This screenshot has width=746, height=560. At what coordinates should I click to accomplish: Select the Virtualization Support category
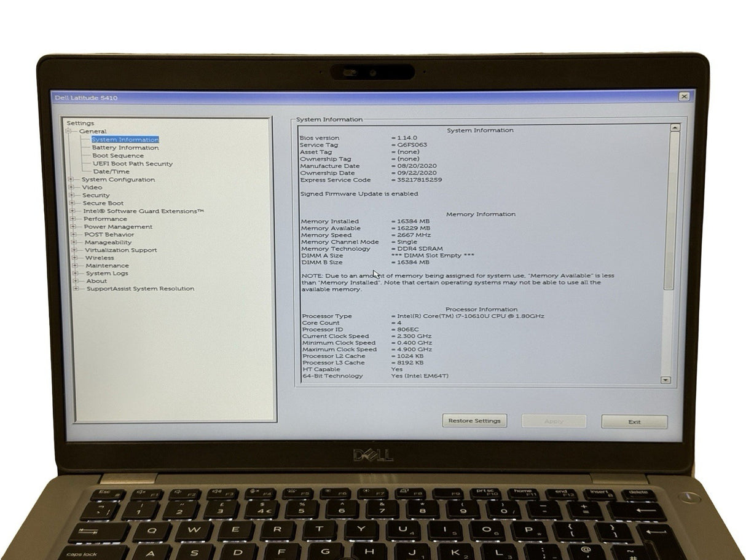point(121,250)
